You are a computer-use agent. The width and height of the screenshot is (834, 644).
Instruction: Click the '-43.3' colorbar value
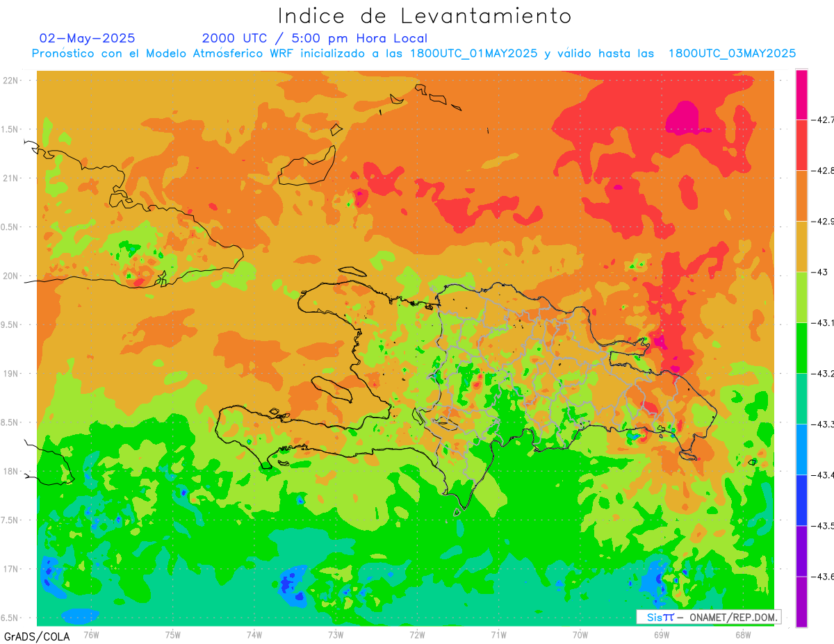click(x=822, y=424)
